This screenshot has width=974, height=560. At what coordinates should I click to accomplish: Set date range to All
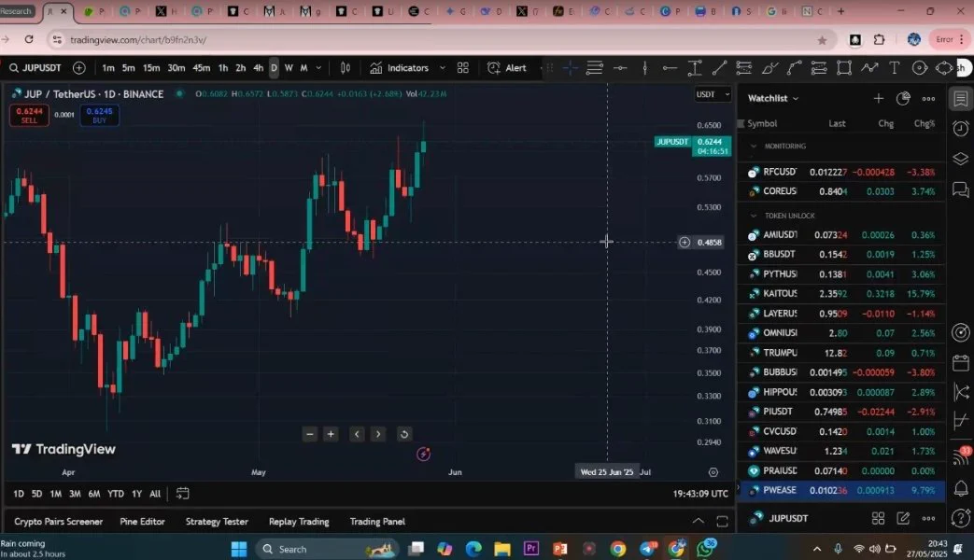155,494
